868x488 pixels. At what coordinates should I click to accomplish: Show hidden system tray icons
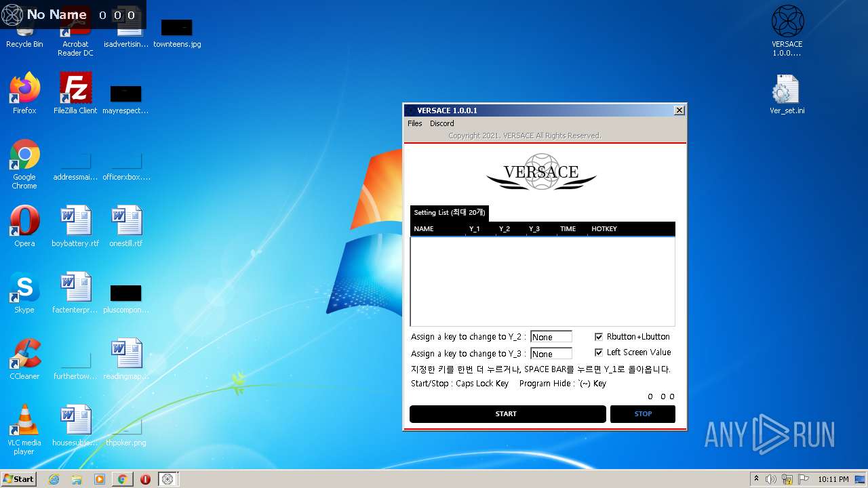756,479
